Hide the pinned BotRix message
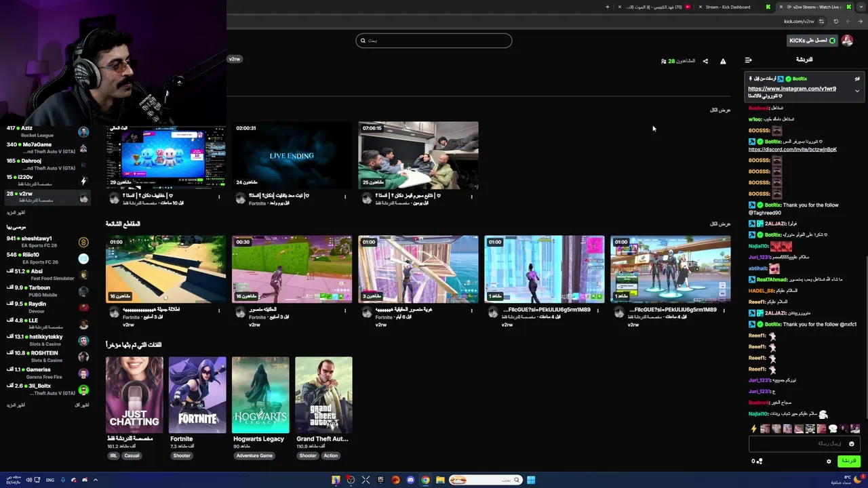Screen dimensions: 868x488 [x=857, y=79]
